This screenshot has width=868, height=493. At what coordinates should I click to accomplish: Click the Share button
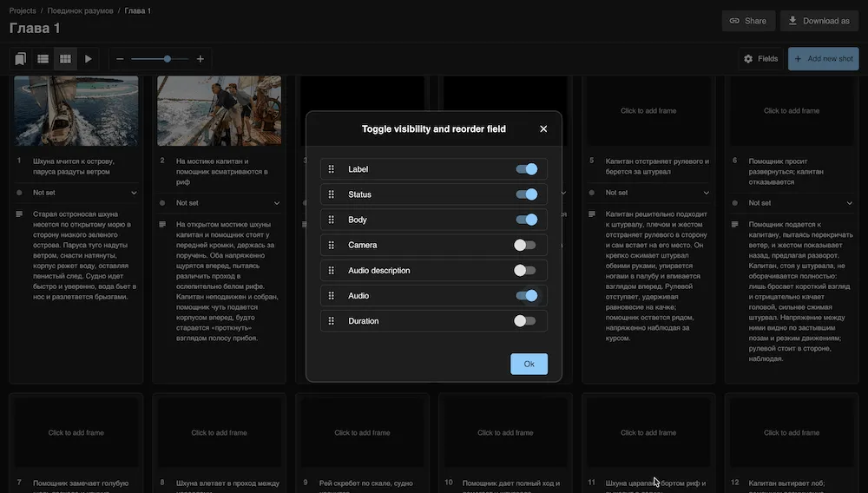click(x=748, y=21)
